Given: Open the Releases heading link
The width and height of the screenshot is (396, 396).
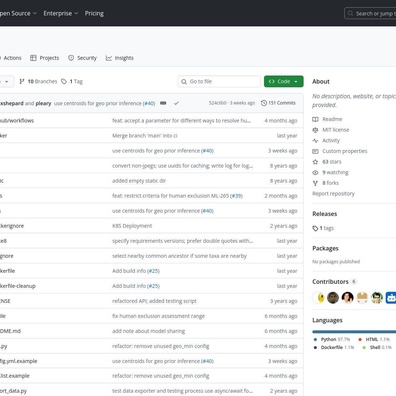Looking at the screenshot, I should tap(325, 214).
